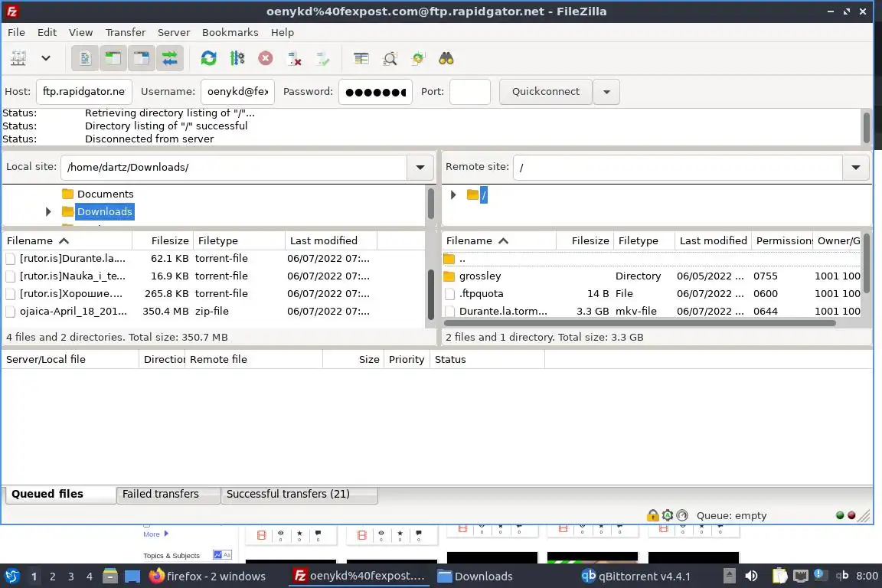
Task: Toggle directory comparison
Action: tap(390, 58)
